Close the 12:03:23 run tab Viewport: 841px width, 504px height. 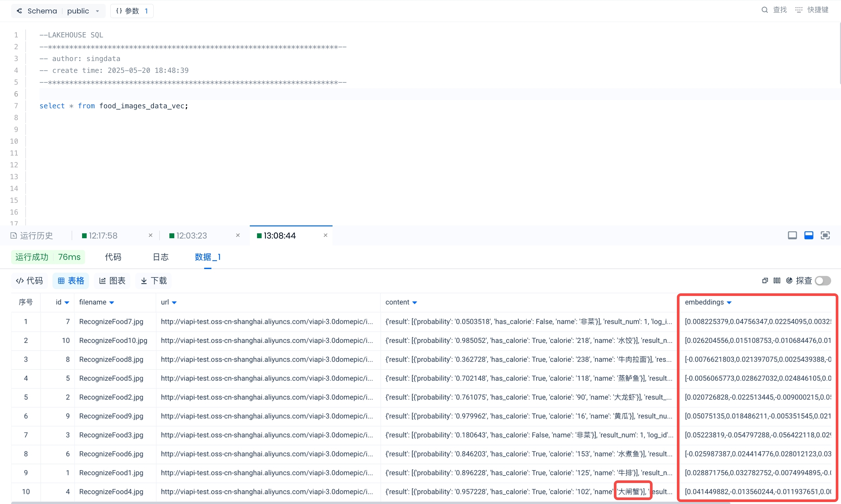(x=238, y=235)
